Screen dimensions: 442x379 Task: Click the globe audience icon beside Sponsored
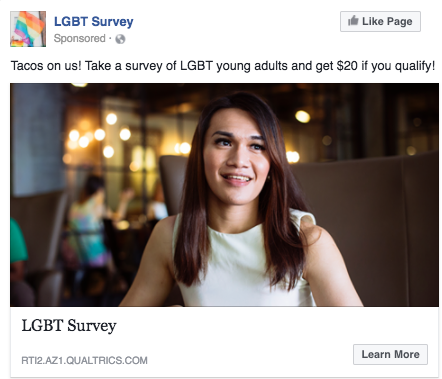(x=120, y=39)
